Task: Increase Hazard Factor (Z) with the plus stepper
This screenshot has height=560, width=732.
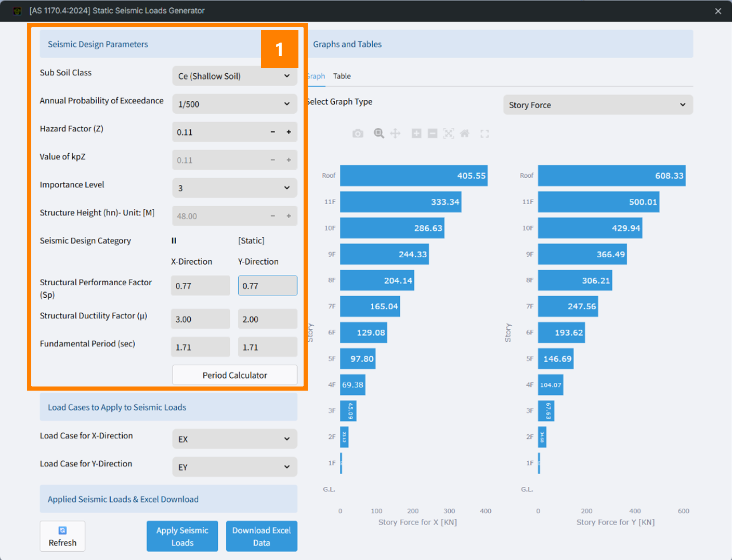Action: pos(289,132)
